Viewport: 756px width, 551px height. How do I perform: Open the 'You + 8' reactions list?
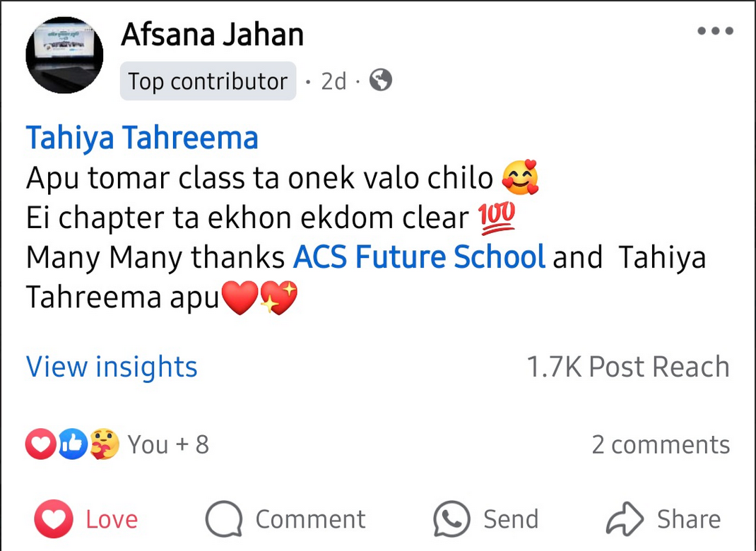(x=168, y=445)
